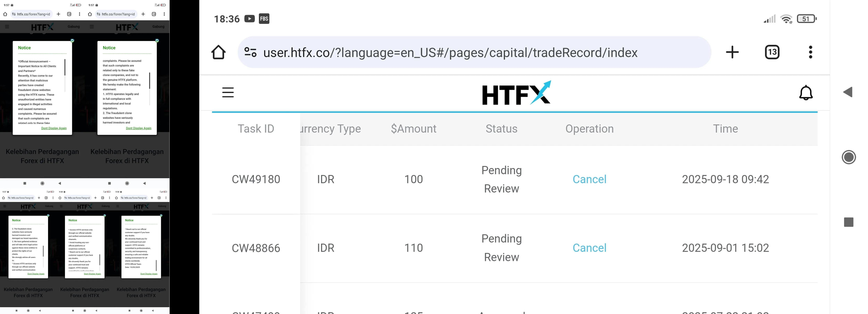Tap the scrollbar in the '*Official Announcement' notice

pos(65,75)
